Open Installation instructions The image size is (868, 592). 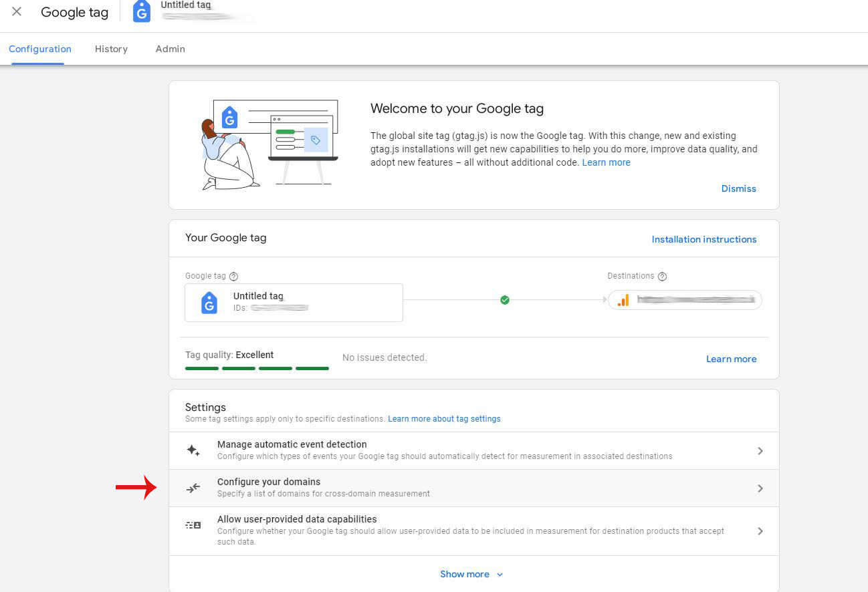[704, 239]
